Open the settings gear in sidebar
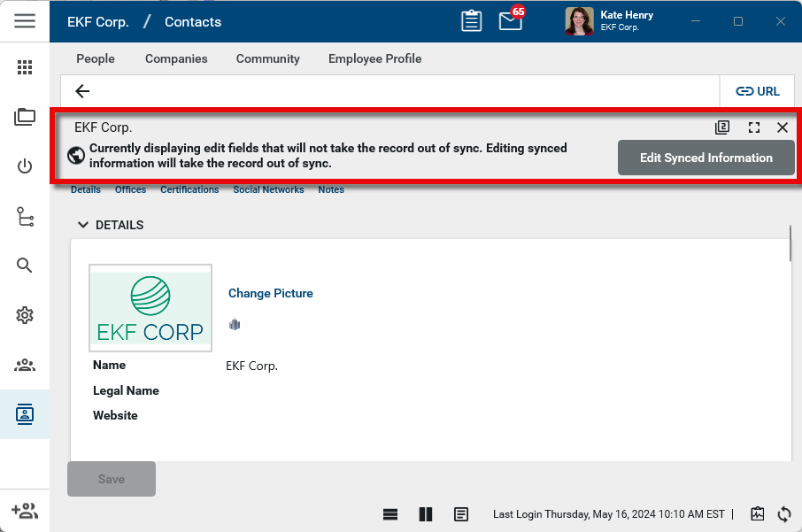This screenshot has height=532, width=802. pyautogui.click(x=25, y=315)
